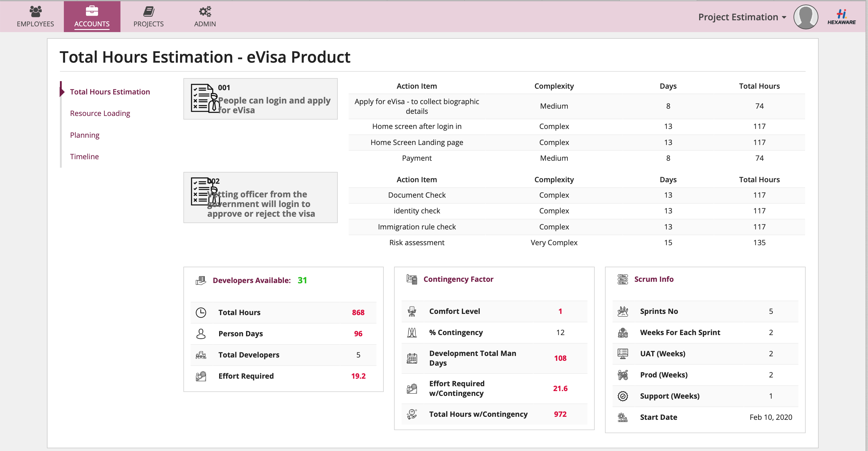Go to the Timeline sidebar link
This screenshot has height=451, width=868.
[x=84, y=157]
